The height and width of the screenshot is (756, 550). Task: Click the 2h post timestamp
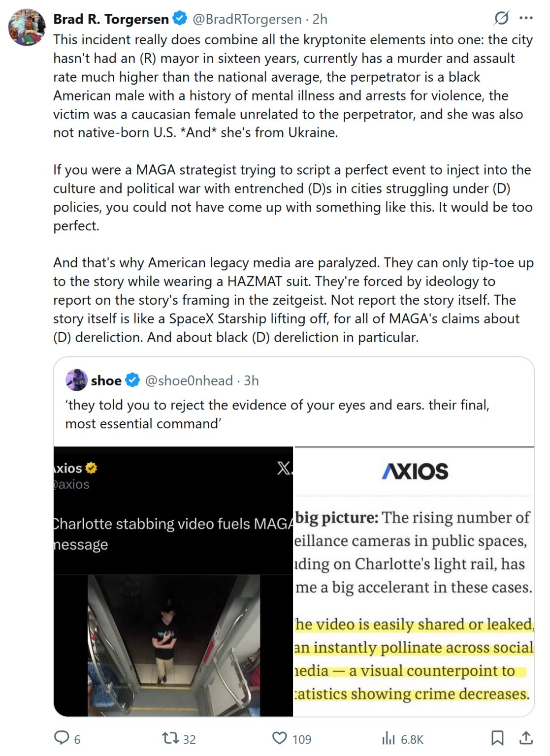pyautogui.click(x=320, y=19)
